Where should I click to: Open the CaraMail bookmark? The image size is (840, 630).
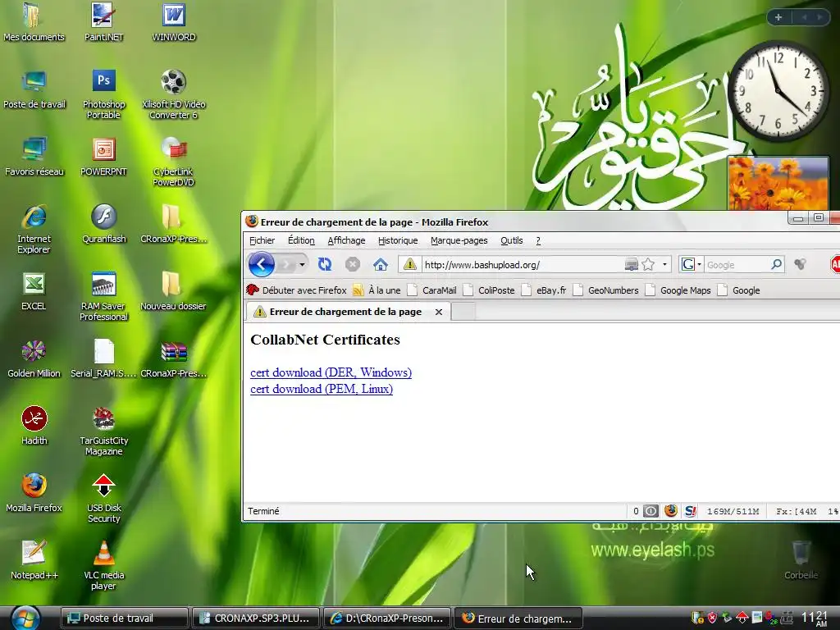point(432,290)
